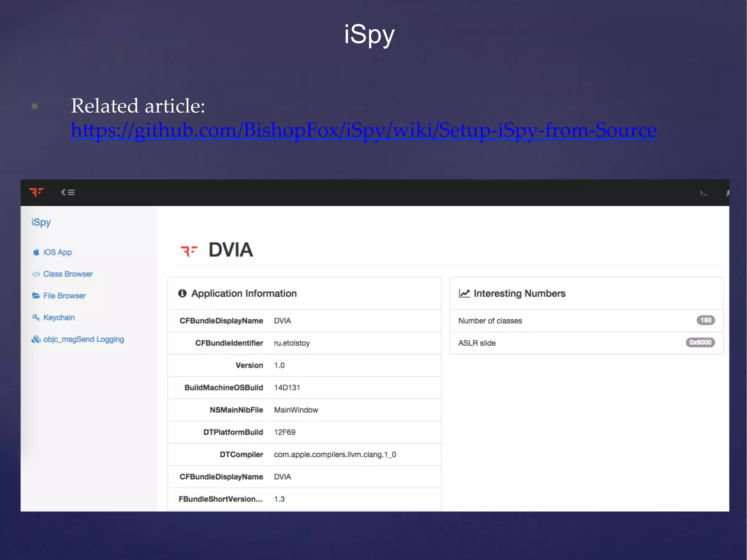This screenshot has height=560, width=747.
Task: Click the red logo next to DVIA heading
Action: click(x=189, y=251)
